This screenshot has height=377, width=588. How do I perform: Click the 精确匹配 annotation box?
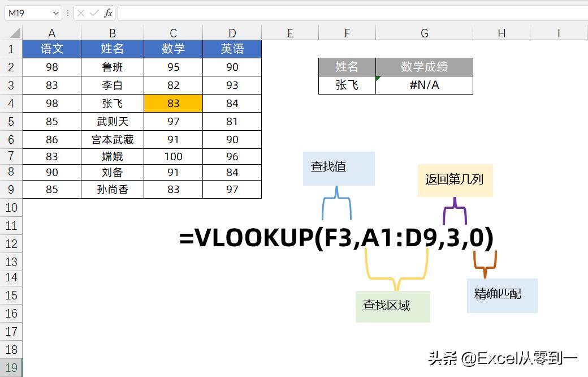tap(501, 295)
